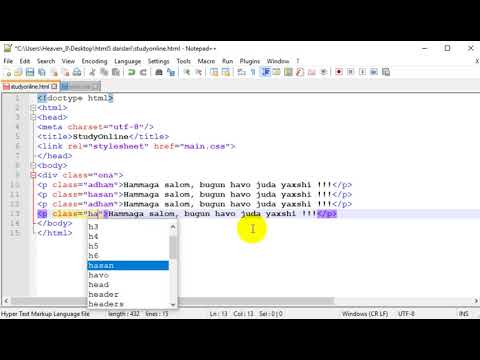Toggle the highlighted Indent Guide icon
Image resolution: width=480 pixels, height=360 pixels.
tap(265, 72)
